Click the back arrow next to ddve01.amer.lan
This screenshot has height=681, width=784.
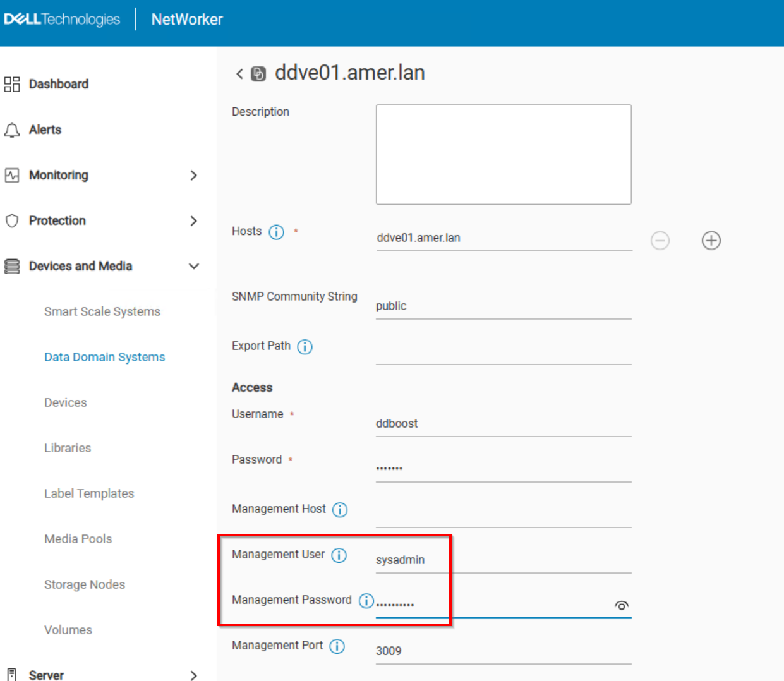click(239, 73)
